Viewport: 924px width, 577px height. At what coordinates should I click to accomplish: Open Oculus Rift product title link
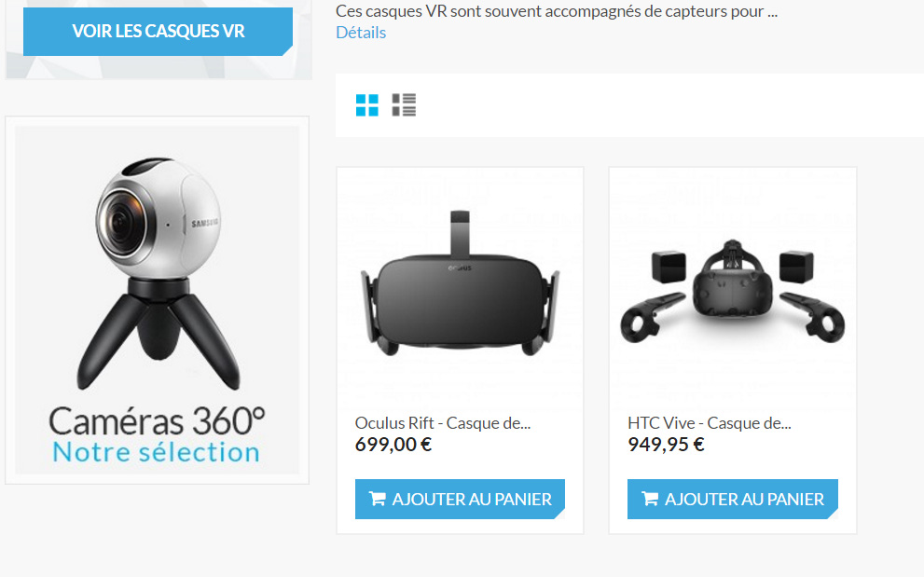[x=443, y=423]
